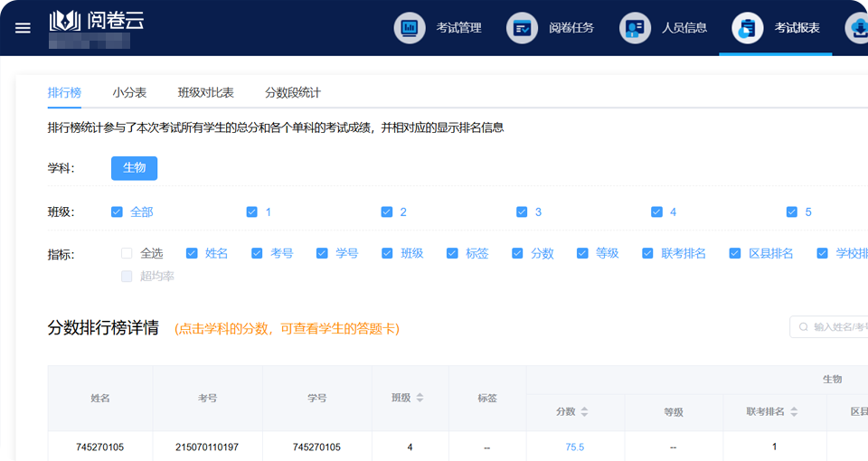This screenshot has width=868, height=461.
Task: Toggle the 联考排名 indicator checkbox
Action: (x=647, y=253)
